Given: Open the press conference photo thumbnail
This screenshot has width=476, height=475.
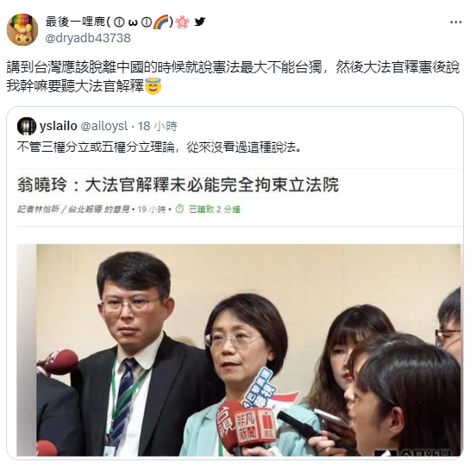Looking at the screenshot, I should (239, 350).
